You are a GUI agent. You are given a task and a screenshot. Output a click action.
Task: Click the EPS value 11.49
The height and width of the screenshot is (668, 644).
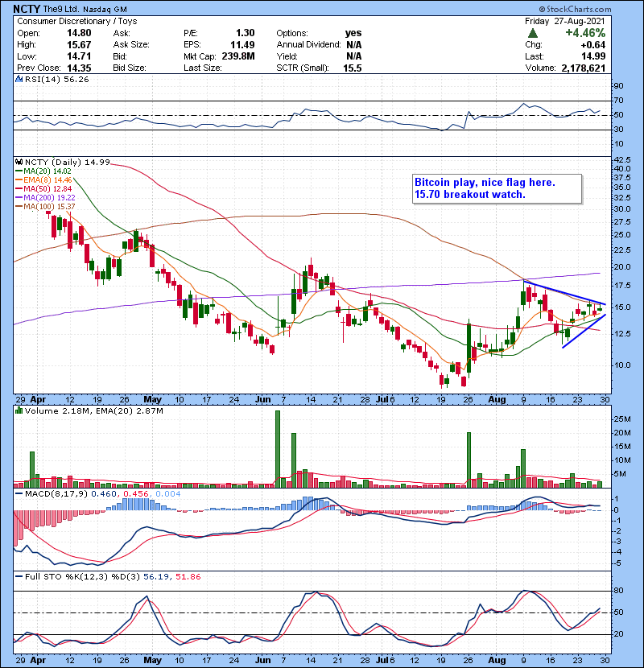242,44
